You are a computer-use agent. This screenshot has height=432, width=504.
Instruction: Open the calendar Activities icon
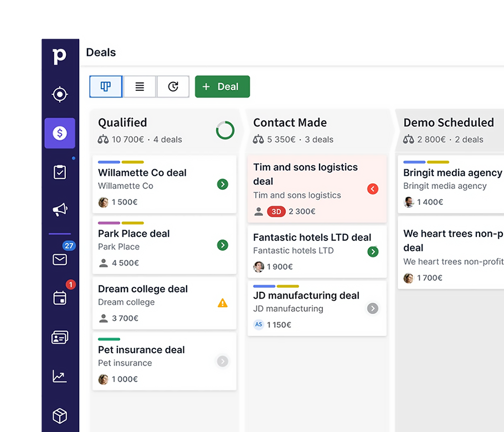[60, 297]
